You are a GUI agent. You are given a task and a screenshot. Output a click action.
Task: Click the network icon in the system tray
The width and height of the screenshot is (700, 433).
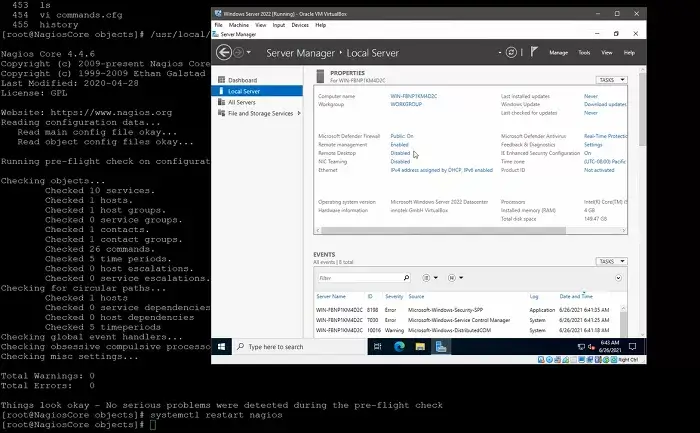click(x=581, y=347)
